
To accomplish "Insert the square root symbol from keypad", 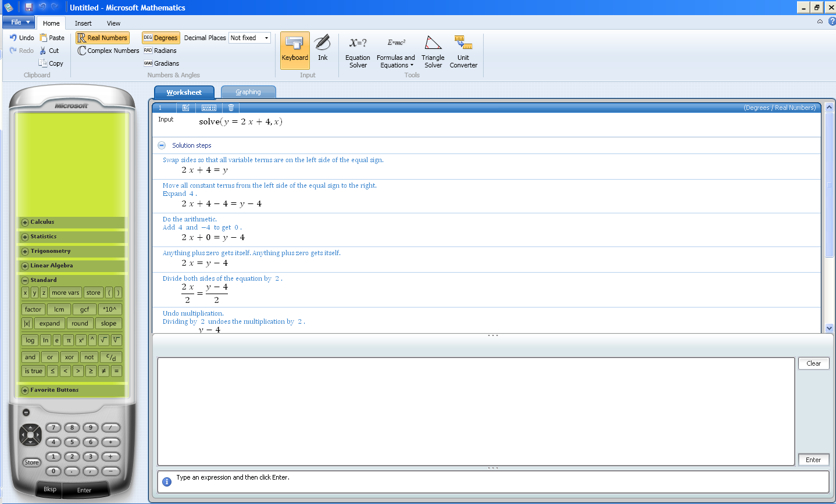I will click(104, 340).
